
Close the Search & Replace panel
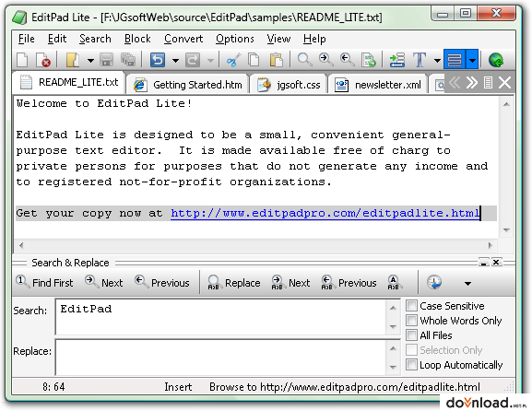click(496, 262)
